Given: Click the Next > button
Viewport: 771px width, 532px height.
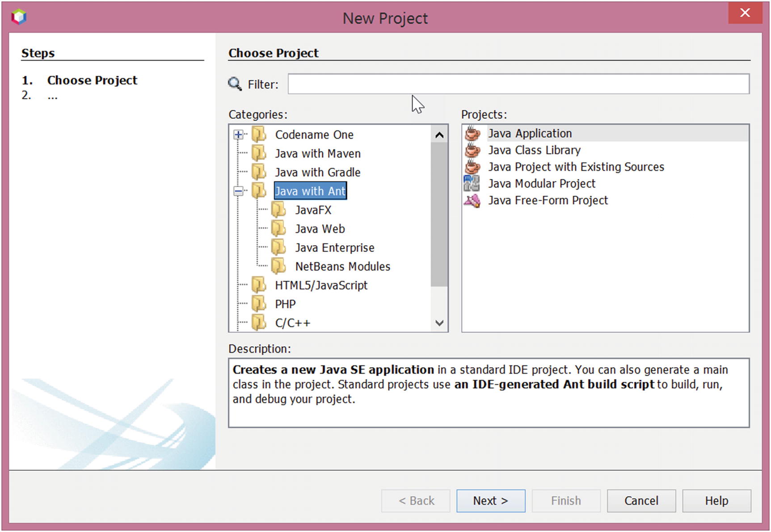Looking at the screenshot, I should tap(491, 501).
